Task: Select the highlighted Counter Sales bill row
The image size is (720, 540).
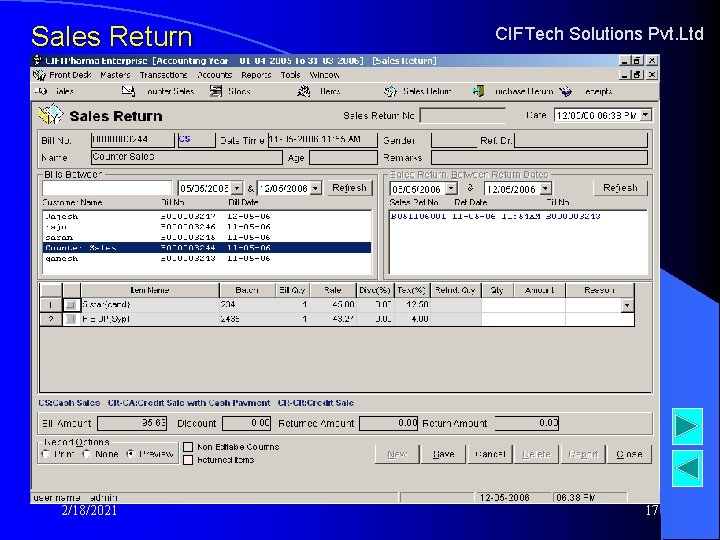Action: 207,248
